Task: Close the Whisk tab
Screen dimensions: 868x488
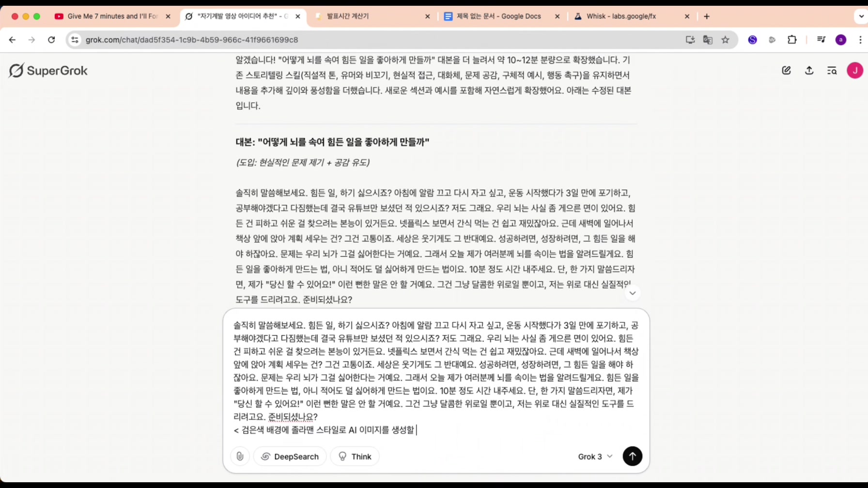Action: 687,16
